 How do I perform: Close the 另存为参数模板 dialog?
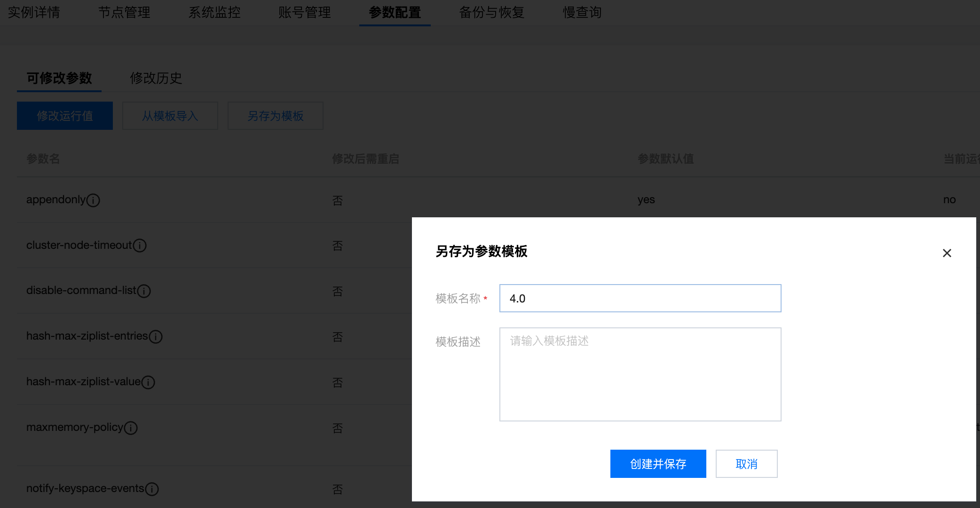[x=947, y=253]
